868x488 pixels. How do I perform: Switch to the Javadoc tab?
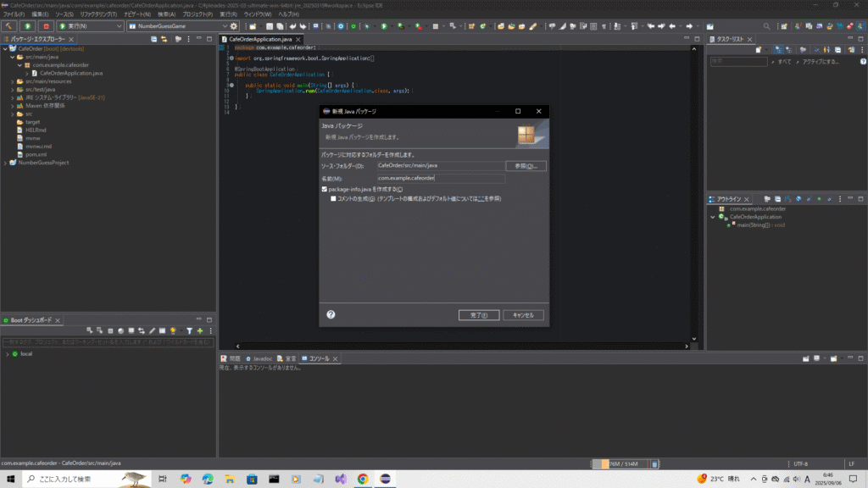[261, 358]
